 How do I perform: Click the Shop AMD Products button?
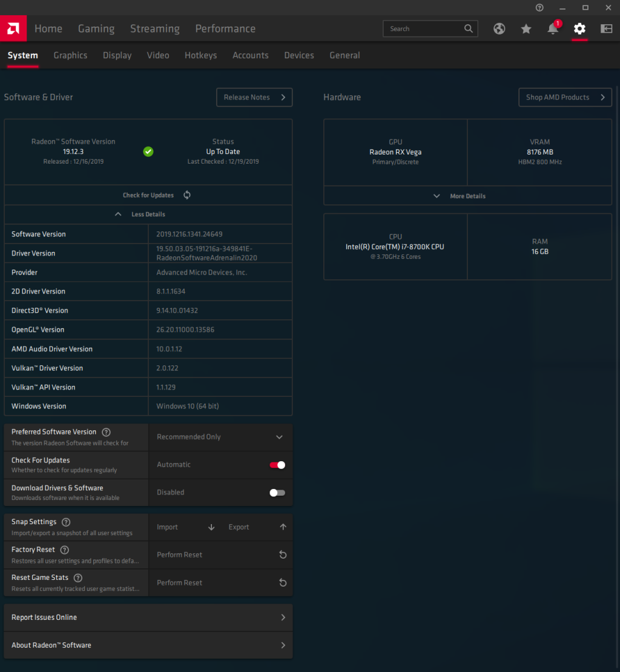pos(565,98)
